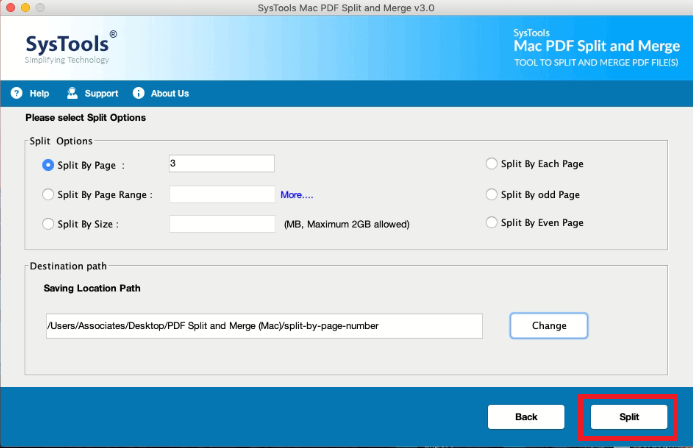Choose Split By odd Page option

pos(491,194)
